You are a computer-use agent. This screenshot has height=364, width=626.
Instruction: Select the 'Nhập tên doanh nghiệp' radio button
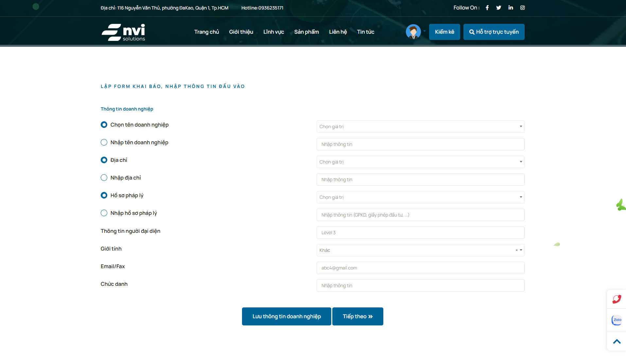click(x=104, y=142)
